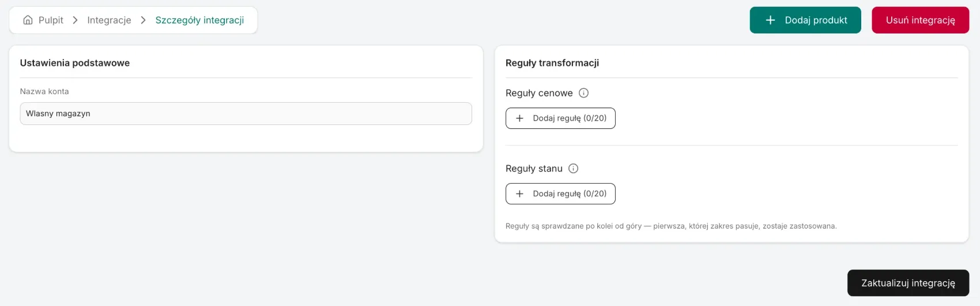Click plus icon under Reguły cenowe

coord(519,118)
